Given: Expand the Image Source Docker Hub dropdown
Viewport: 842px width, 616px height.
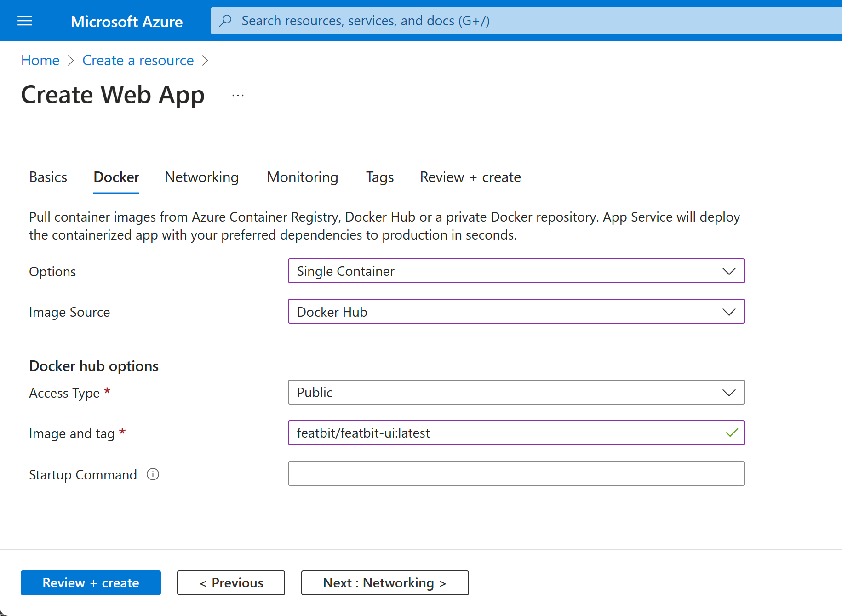Looking at the screenshot, I should (516, 312).
